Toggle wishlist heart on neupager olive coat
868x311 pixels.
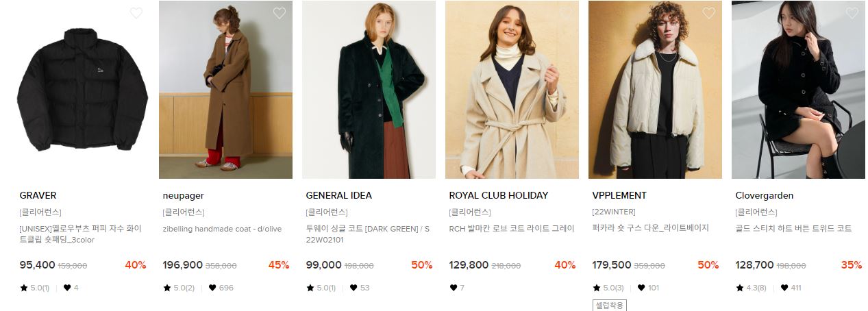point(280,13)
